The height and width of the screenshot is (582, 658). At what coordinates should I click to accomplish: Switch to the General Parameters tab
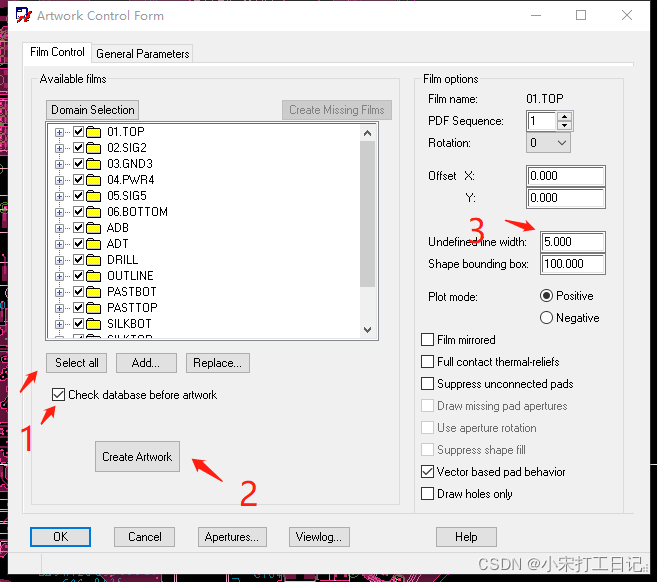pyautogui.click(x=142, y=54)
